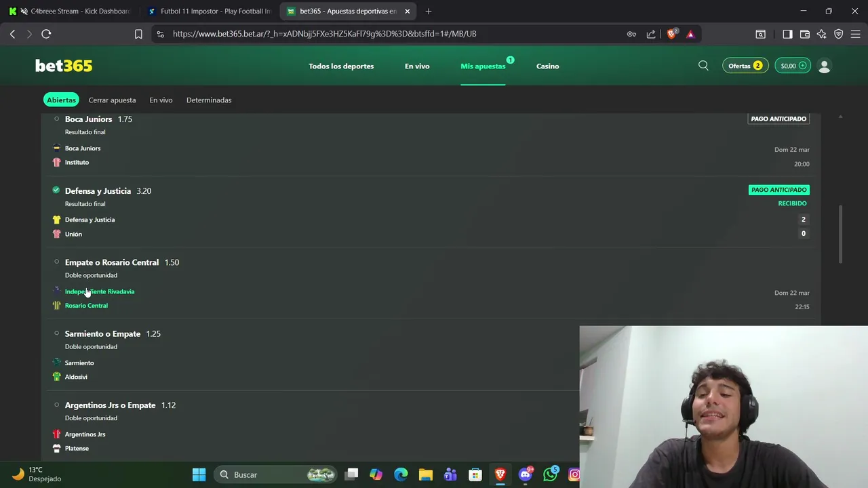Open saved passwords key icon

point(631,34)
